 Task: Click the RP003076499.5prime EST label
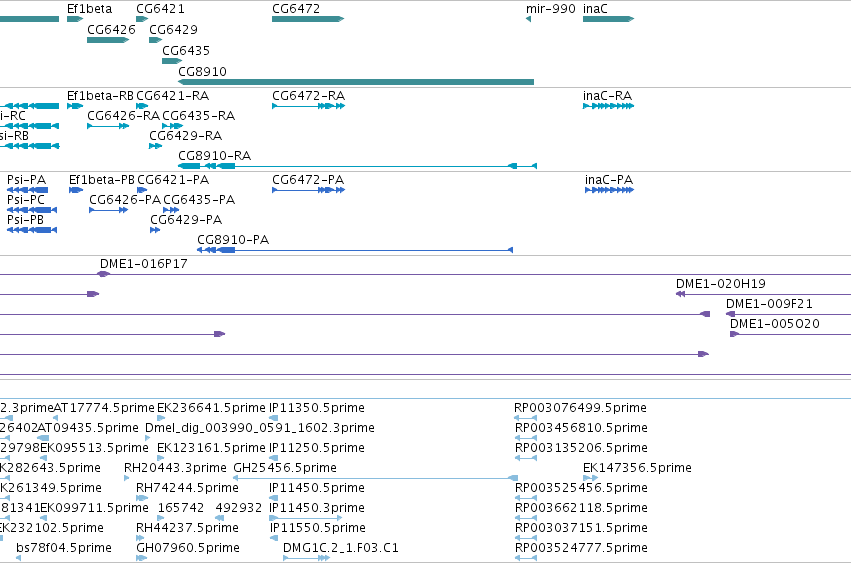(x=580, y=408)
